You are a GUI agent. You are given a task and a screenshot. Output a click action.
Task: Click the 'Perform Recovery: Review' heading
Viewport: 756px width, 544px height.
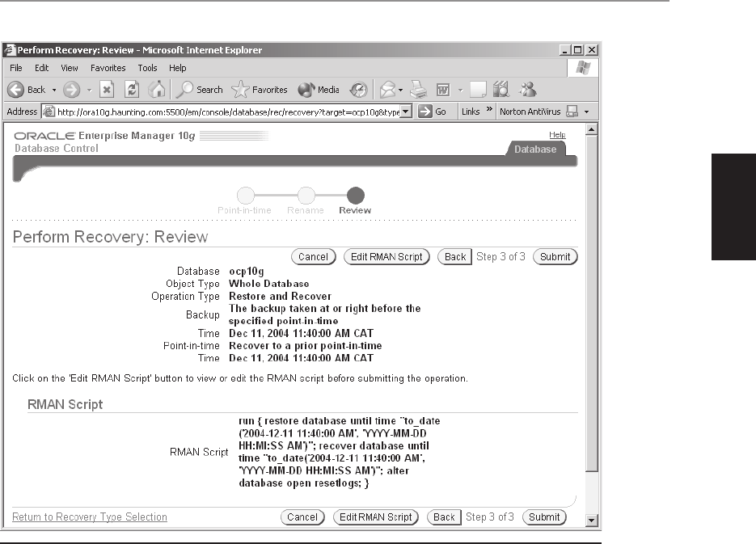tap(111, 237)
